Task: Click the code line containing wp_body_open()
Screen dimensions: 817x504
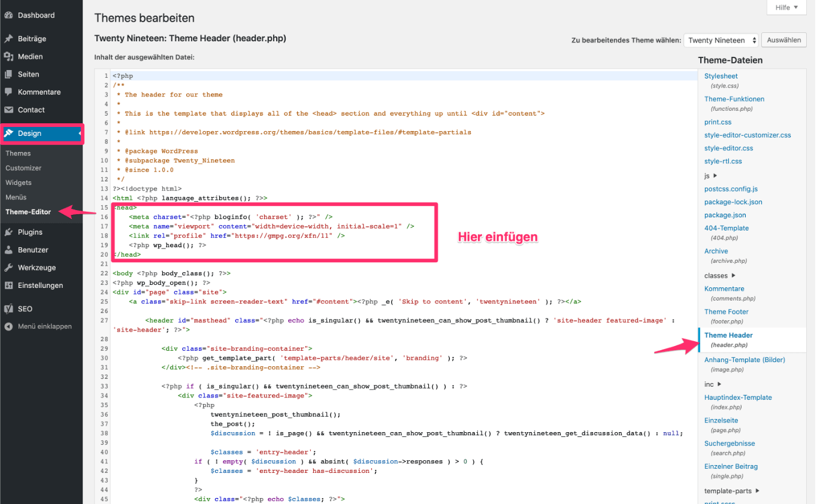Action: 161,283
